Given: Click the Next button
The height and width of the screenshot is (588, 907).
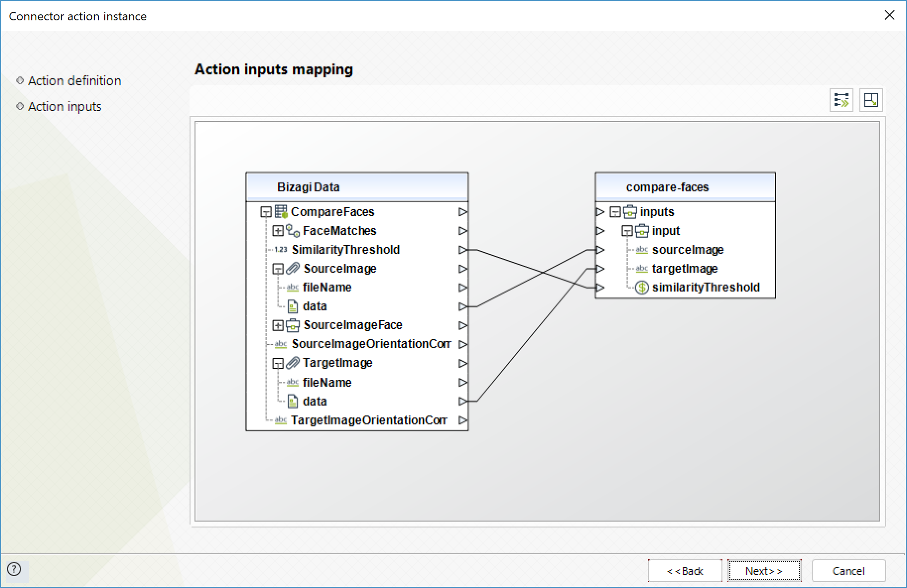Looking at the screenshot, I should click(x=764, y=571).
